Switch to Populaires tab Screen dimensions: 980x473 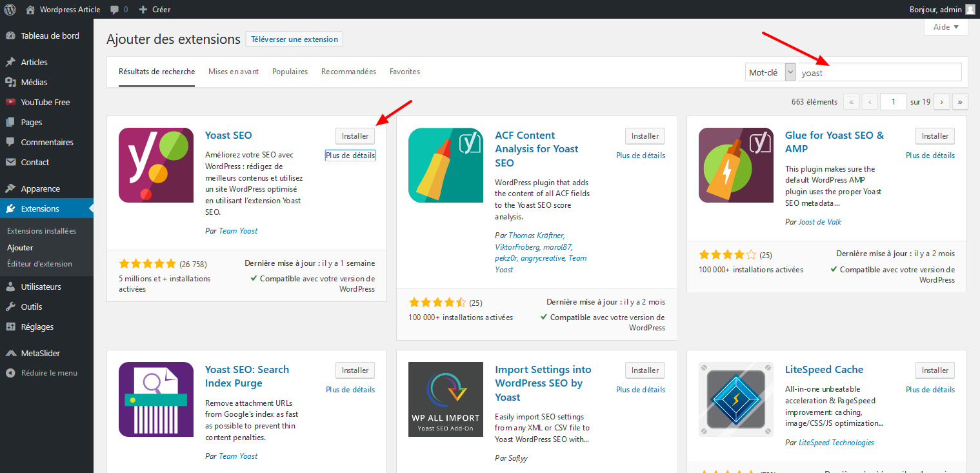pyautogui.click(x=290, y=72)
